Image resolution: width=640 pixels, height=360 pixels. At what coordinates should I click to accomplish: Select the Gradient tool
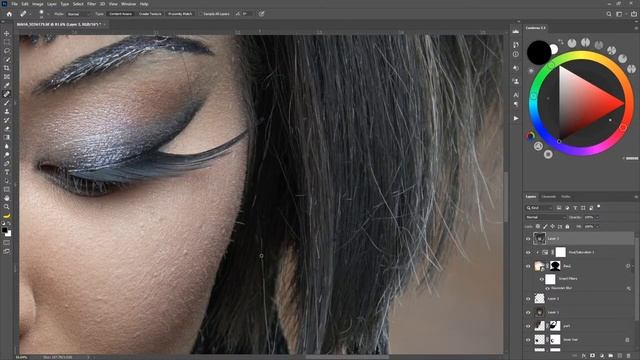[7, 137]
